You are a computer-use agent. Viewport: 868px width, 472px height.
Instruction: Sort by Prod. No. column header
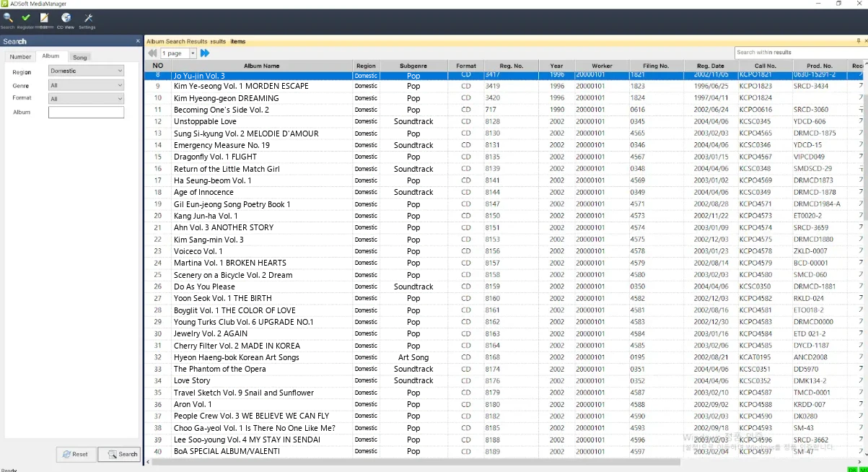(820, 66)
